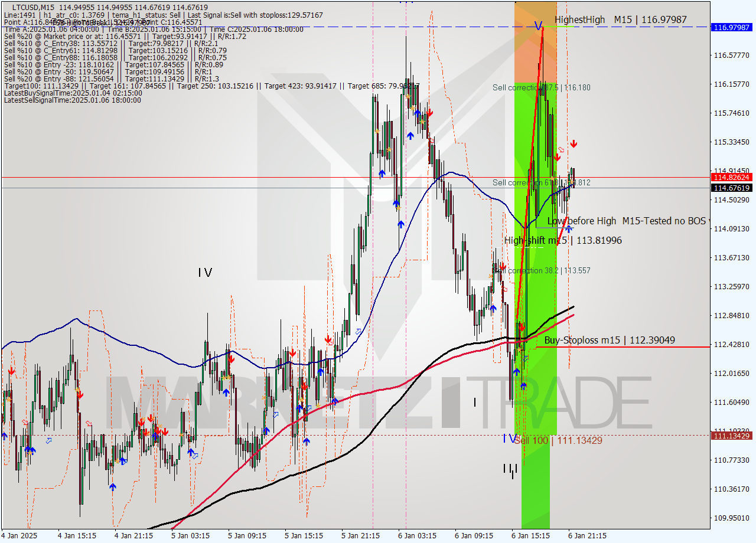
Task: Click the 5 Jan 03:15 time axis label
Action: (x=190, y=536)
